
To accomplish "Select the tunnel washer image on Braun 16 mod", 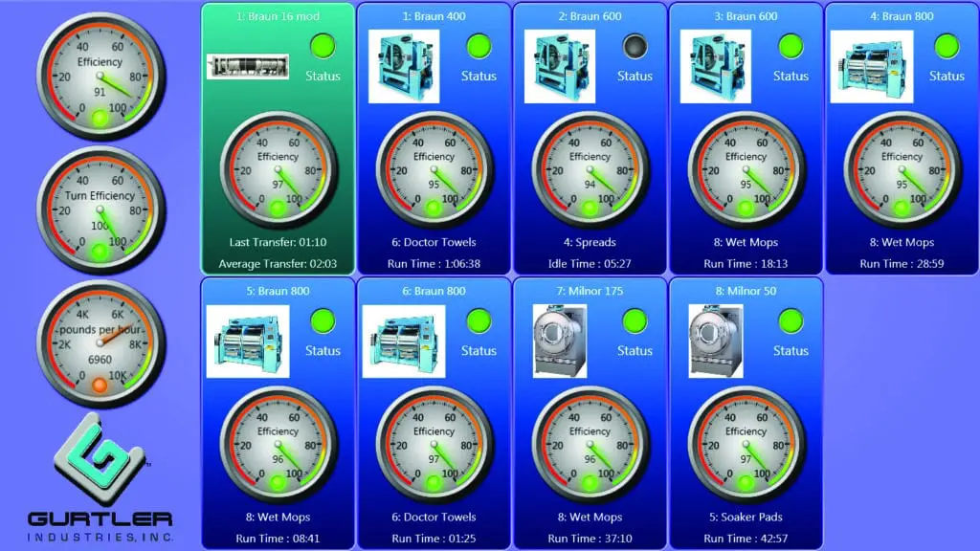I will coord(248,66).
